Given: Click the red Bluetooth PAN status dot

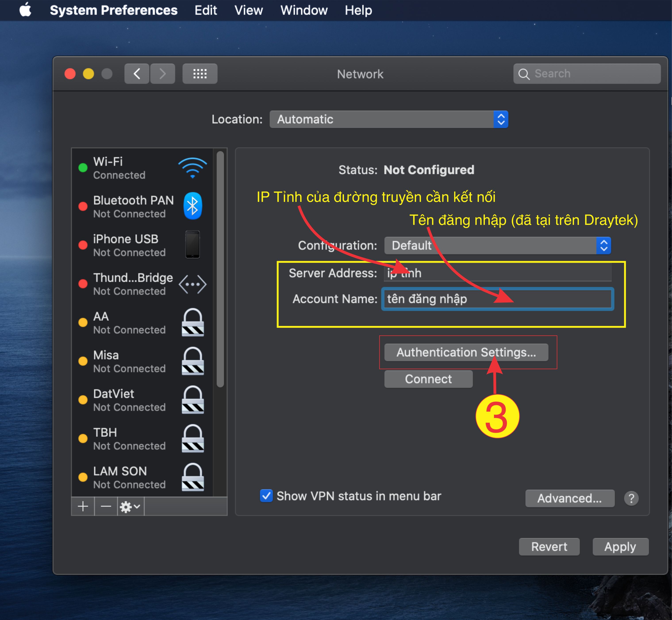Looking at the screenshot, I should click(83, 206).
